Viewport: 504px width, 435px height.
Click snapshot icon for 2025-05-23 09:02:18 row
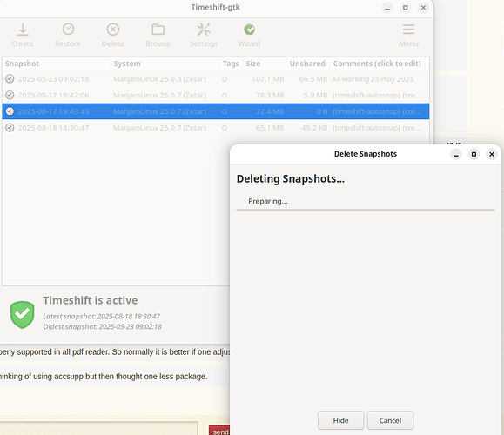click(10, 78)
